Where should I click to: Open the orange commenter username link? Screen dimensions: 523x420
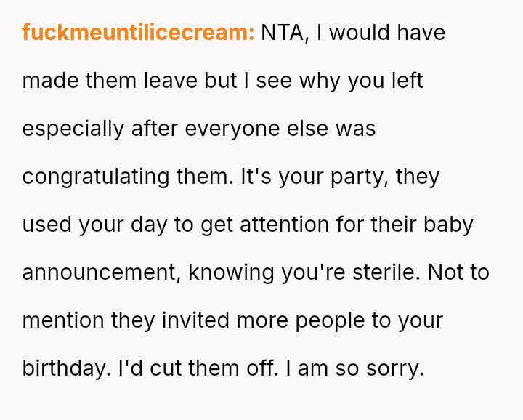click(138, 33)
